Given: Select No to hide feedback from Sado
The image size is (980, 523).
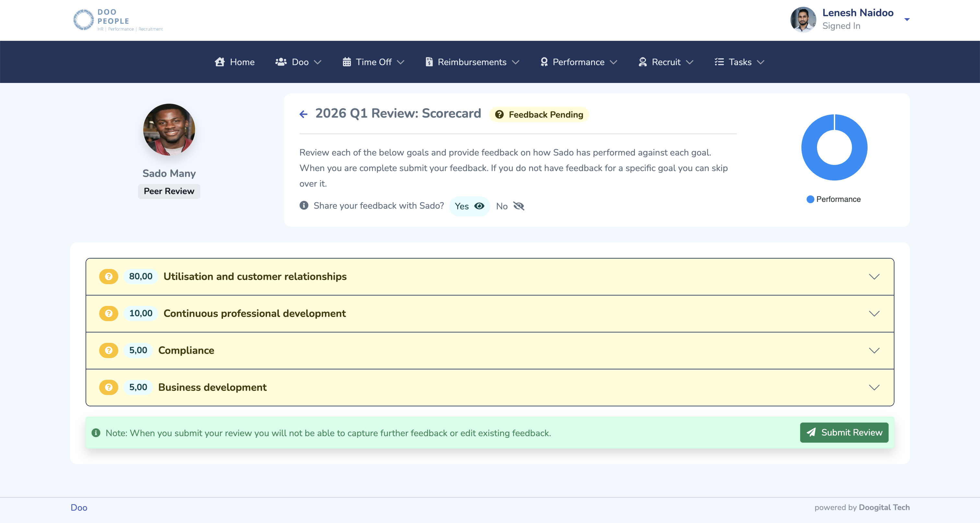Looking at the screenshot, I should tap(510, 206).
